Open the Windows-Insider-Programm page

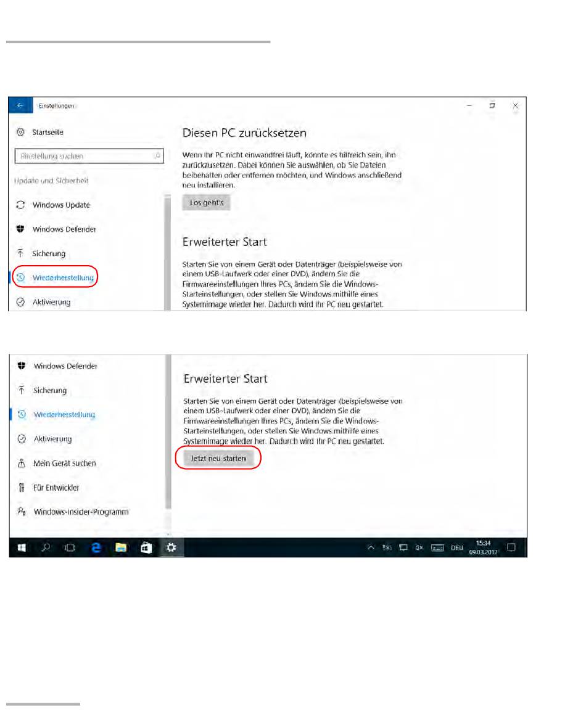point(81,512)
